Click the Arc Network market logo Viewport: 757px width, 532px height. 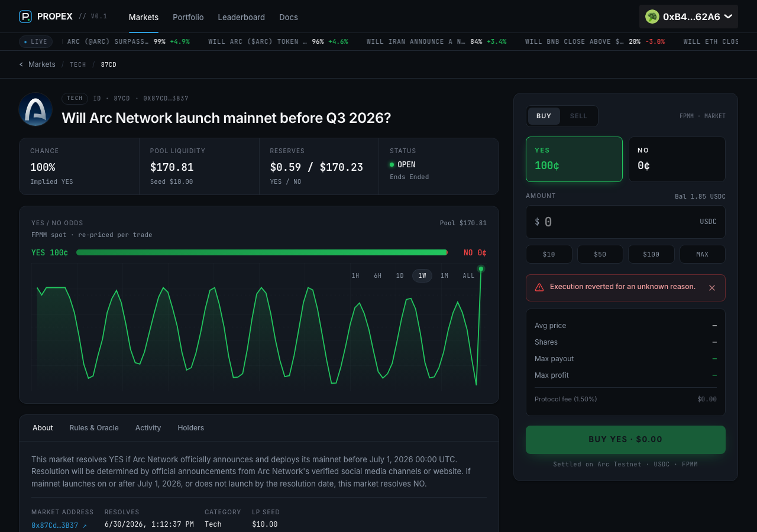(35, 109)
